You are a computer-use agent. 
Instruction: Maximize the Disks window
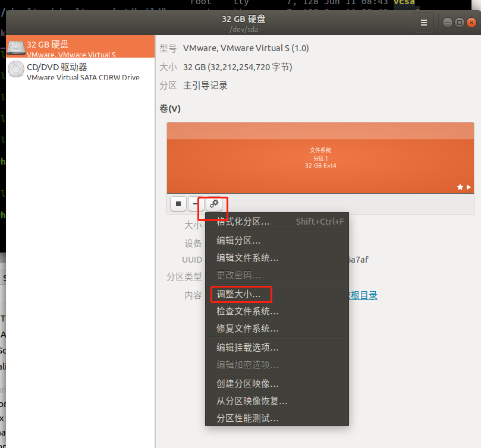pos(460,23)
